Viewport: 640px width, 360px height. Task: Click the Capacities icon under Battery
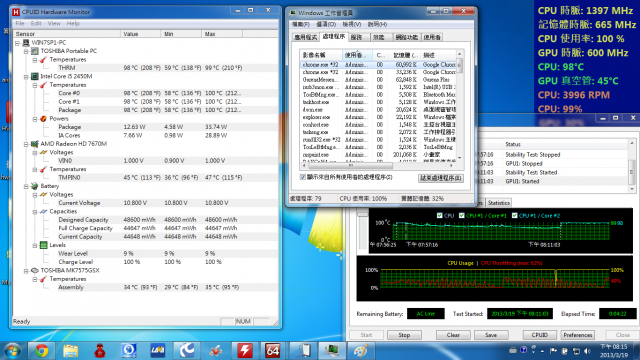43,211
